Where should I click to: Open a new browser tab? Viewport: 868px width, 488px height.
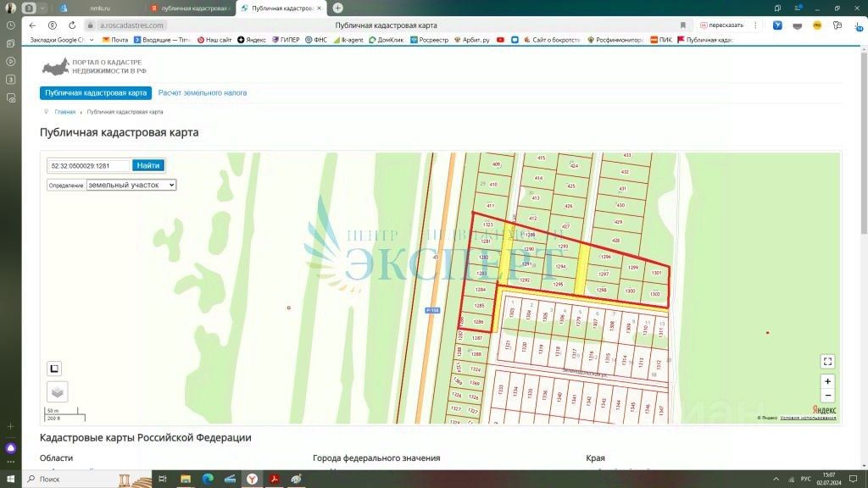(337, 8)
